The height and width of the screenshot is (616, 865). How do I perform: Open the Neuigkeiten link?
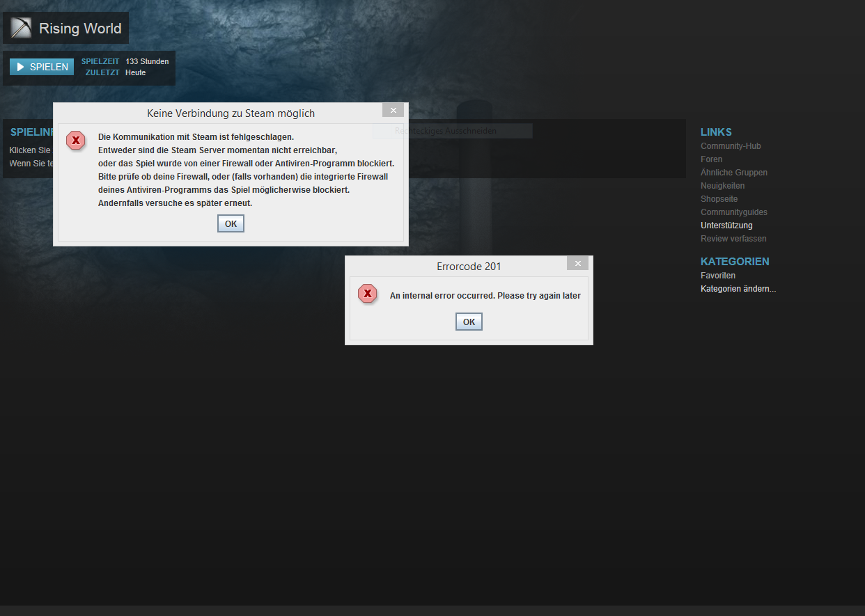[722, 186]
